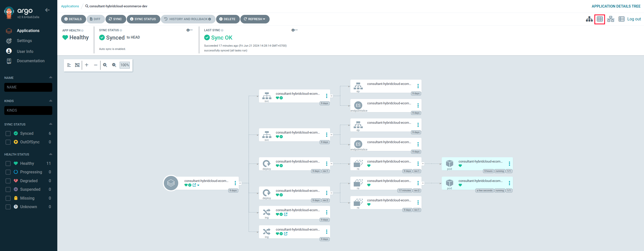The image size is (644, 251).
Task: Click the 'rev:2' tag on deploy node
Action: point(325,201)
